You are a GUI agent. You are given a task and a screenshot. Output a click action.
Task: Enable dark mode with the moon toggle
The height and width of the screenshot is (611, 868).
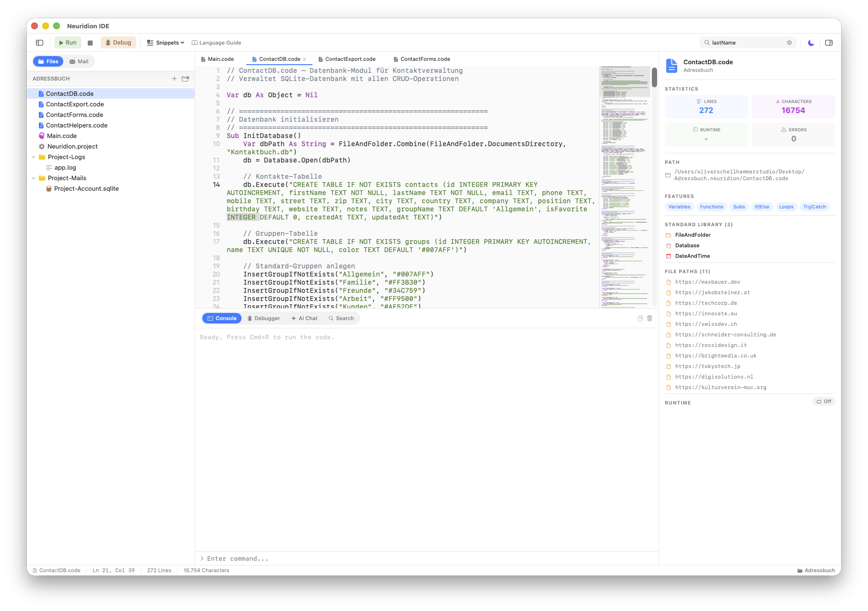pyautogui.click(x=810, y=42)
